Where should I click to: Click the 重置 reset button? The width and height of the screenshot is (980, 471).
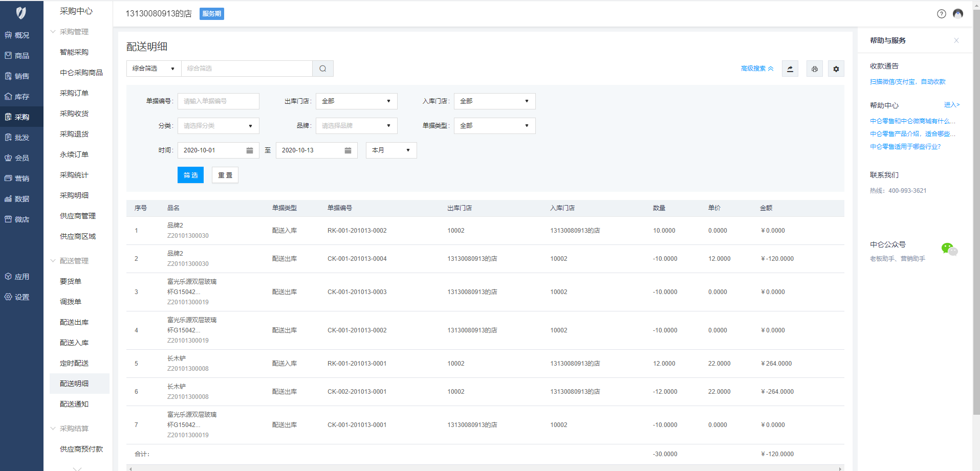[x=225, y=175]
